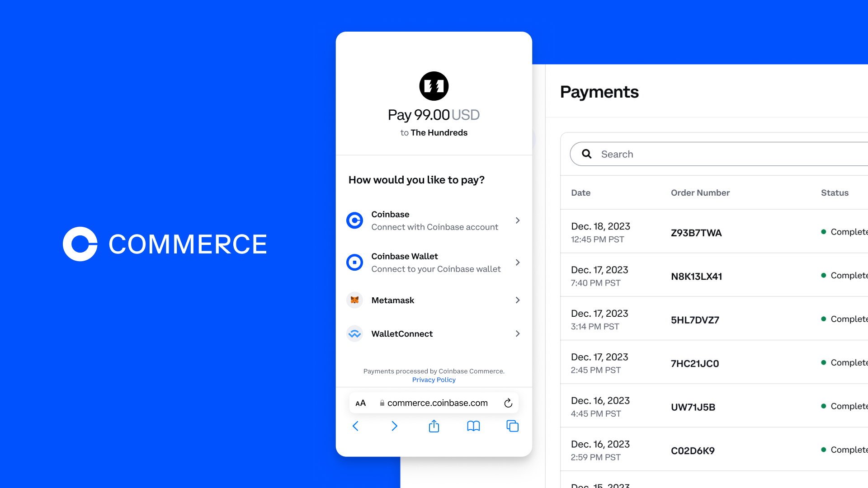Image resolution: width=868 pixels, height=488 pixels.
Task: Click the search magnifier icon in Payments
Action: pos(586,155)
